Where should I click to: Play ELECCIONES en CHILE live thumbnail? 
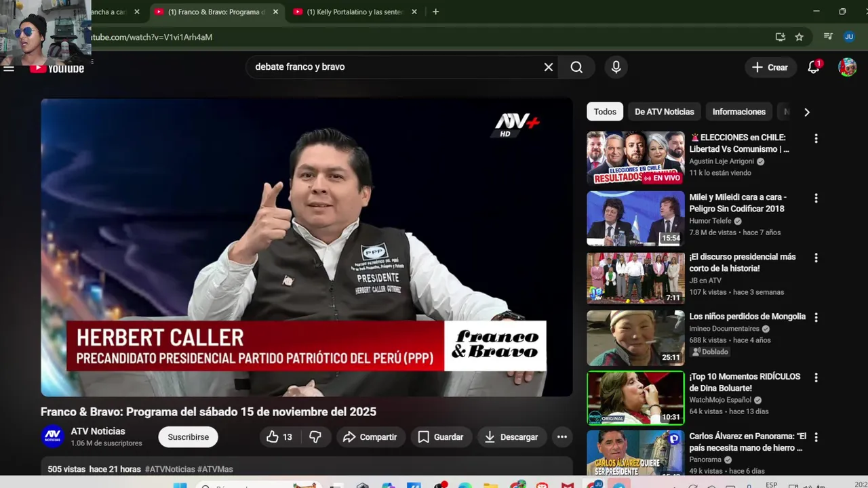point(635,158)
